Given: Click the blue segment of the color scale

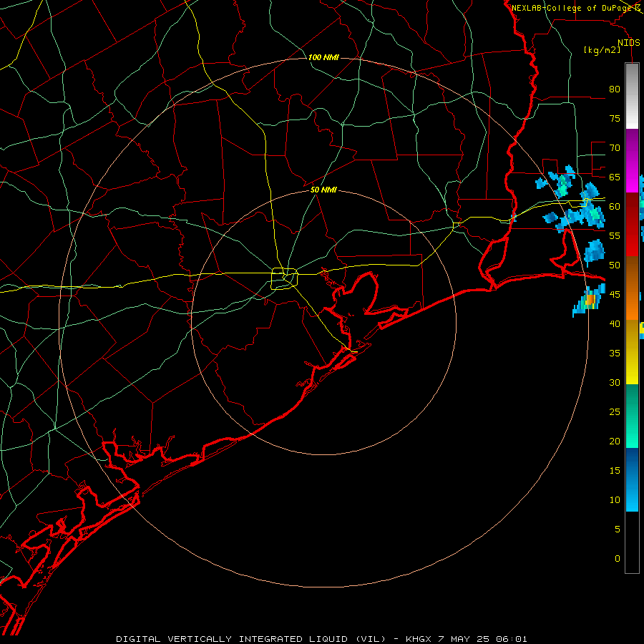Looking at the screenshot, I should (632, 479).
